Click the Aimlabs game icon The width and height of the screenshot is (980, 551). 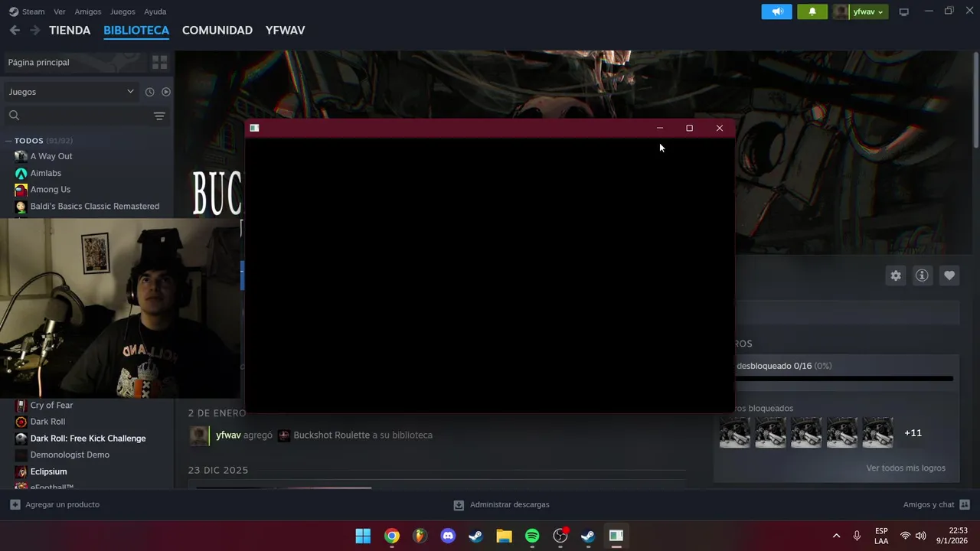click(x=21, y=173)
